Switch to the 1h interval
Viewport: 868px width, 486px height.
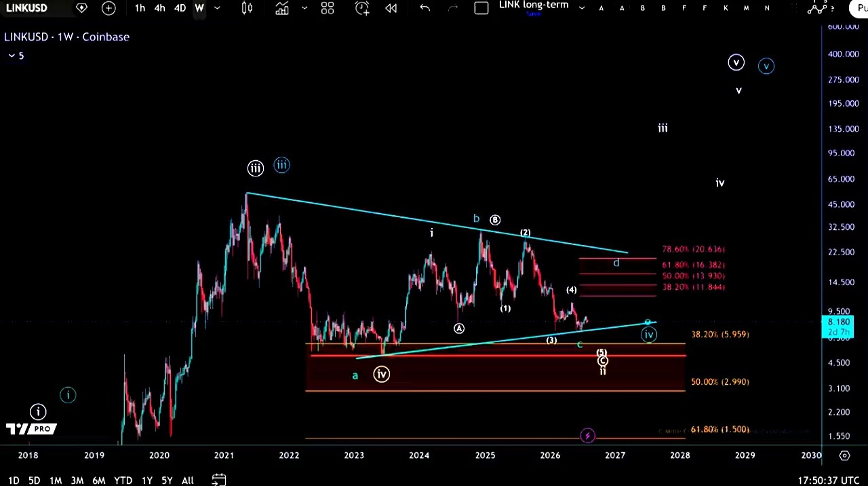(x=140, y=8)
